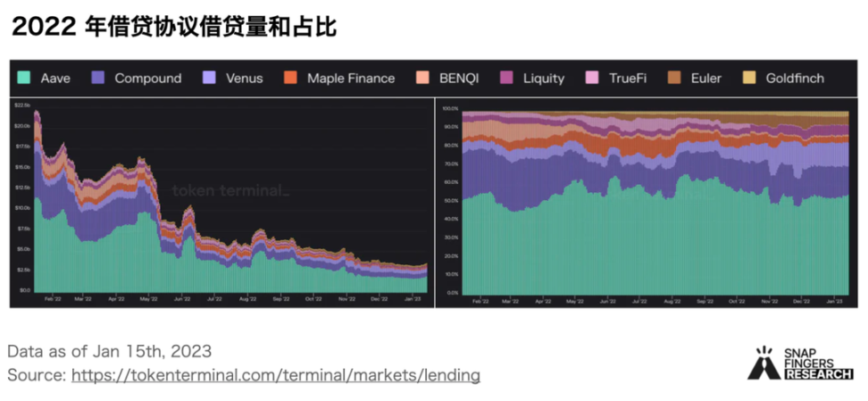Click the Venus legend color square
Screen dimensions: 868x401
210,78
